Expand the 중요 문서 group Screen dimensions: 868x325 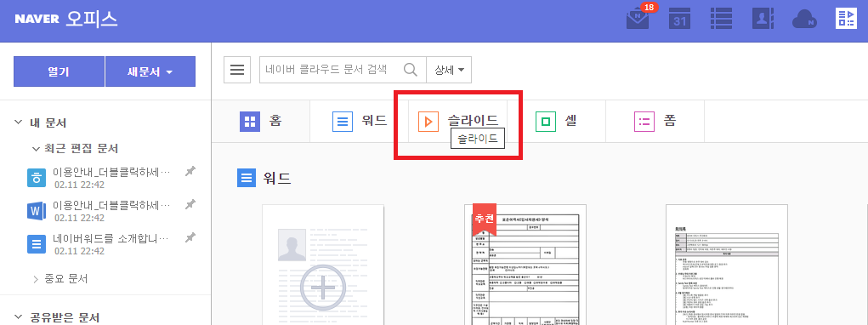(36, 279)
